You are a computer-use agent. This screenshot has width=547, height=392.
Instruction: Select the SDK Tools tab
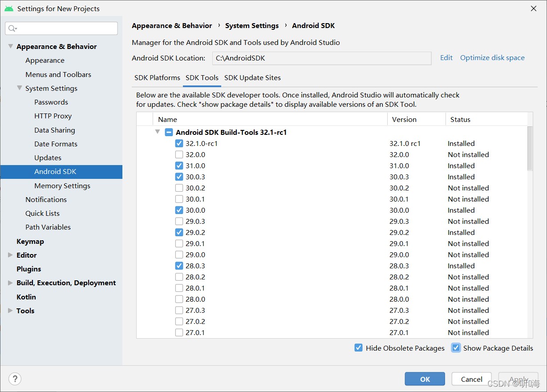pos(202,77)
